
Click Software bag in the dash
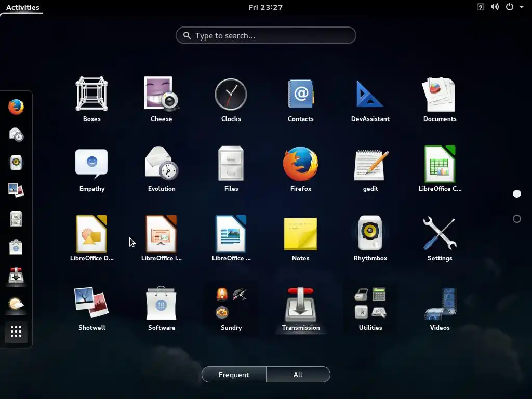point(16,247)
